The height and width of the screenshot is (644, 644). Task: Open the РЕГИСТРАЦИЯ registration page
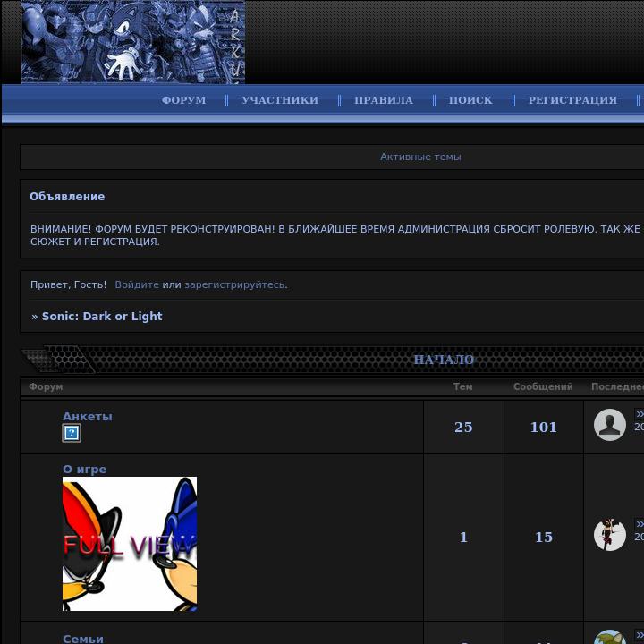[x=572, y=100]
